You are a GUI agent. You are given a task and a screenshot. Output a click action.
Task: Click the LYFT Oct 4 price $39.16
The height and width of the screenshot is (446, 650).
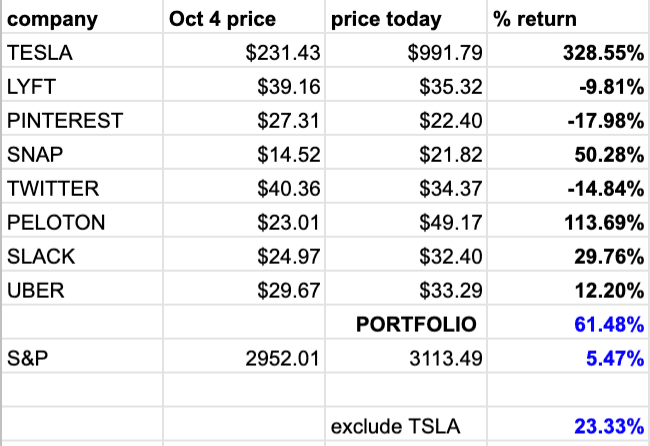(x=244, y=85)
